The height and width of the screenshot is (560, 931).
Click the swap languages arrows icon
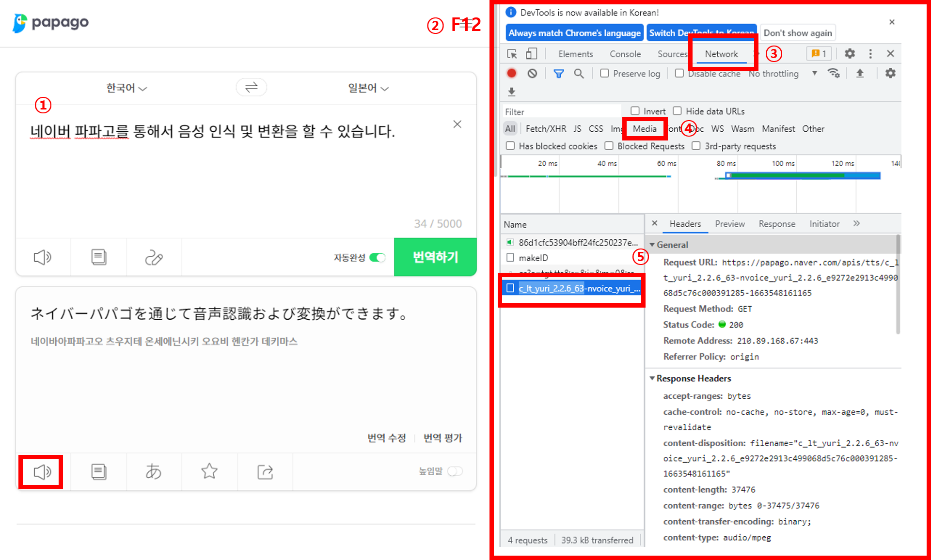tap(251, 88)
